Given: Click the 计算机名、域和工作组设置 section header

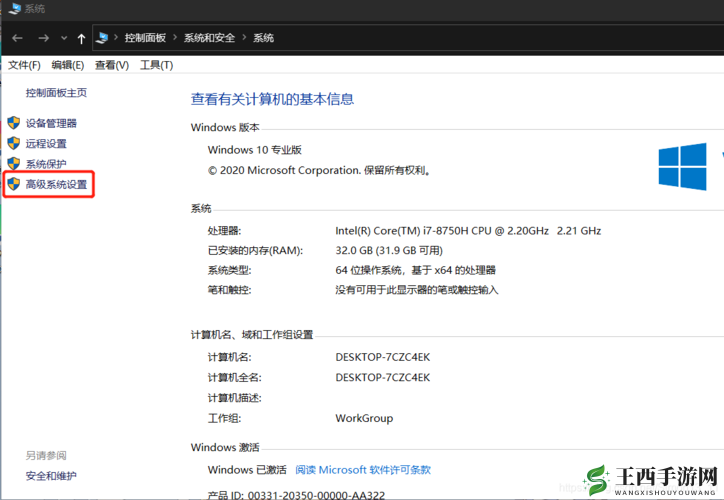Looking at the screenshot, I should click(x=252, y=335).
